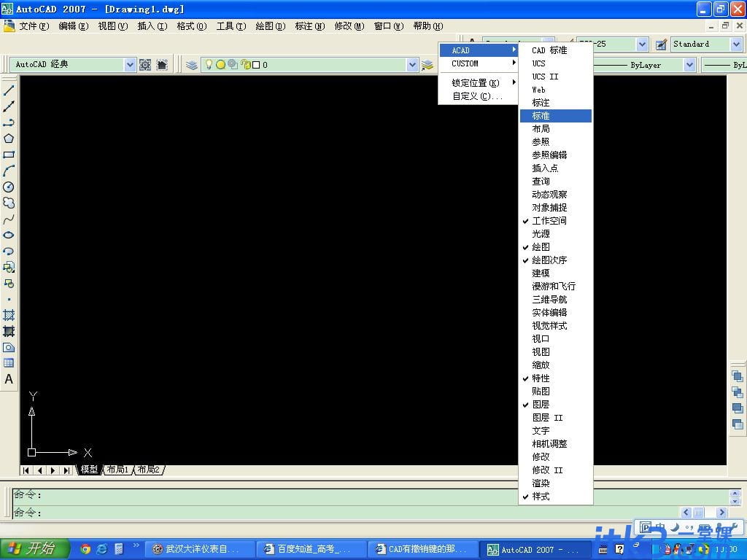747x560 pixels.
Task: Jump to first layout tab arrow
Action: tap(26, 470)
